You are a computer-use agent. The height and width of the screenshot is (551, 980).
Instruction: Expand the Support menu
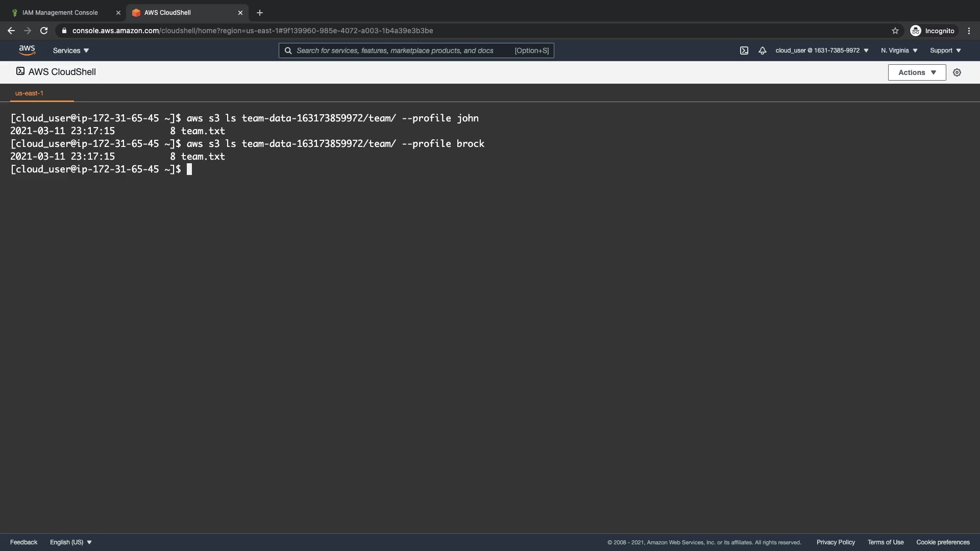click(945, 51)
